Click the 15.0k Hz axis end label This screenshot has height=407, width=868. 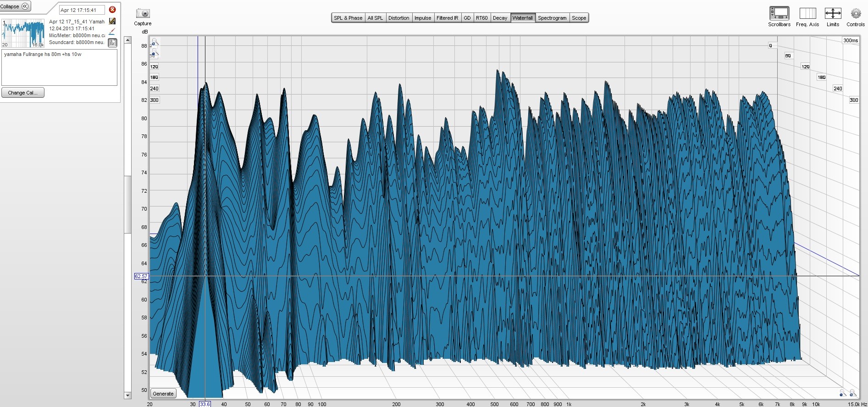857,404
